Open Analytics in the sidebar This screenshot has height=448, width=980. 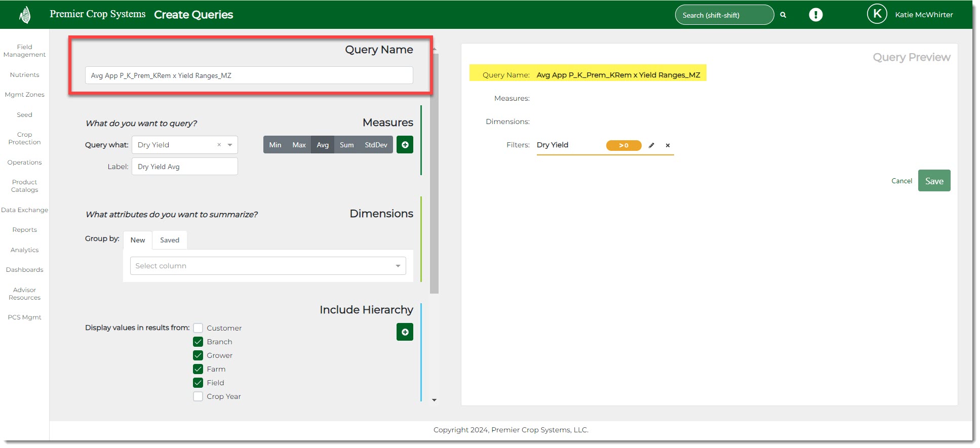click(24, 250)
